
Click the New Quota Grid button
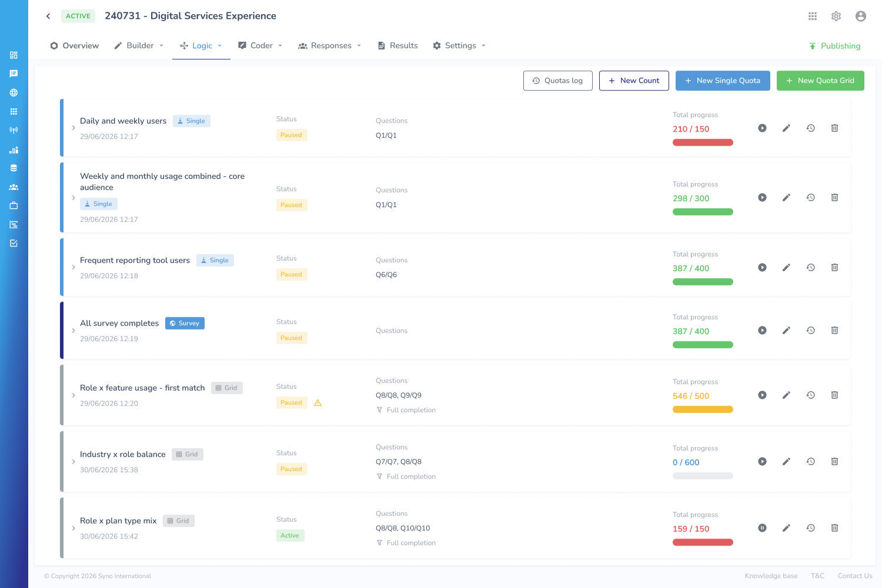tap(820, 81)
